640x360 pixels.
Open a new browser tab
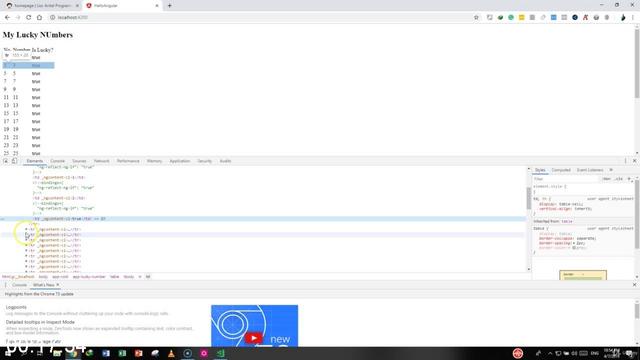pyautogui.click(x=169, y=6)
